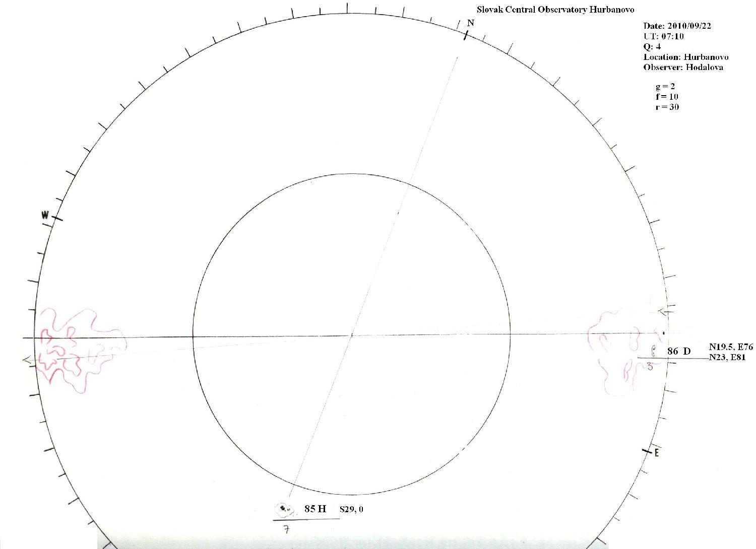This screenshot has height=549, width=756.
Task: Click the Observer: Hodalova text
Action: pyautogui.click(x=683, y=67)
